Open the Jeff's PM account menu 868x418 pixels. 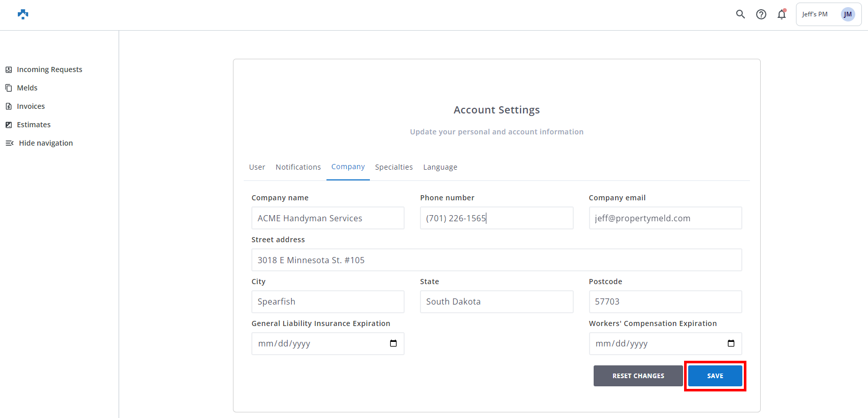(x=815, y=14)
